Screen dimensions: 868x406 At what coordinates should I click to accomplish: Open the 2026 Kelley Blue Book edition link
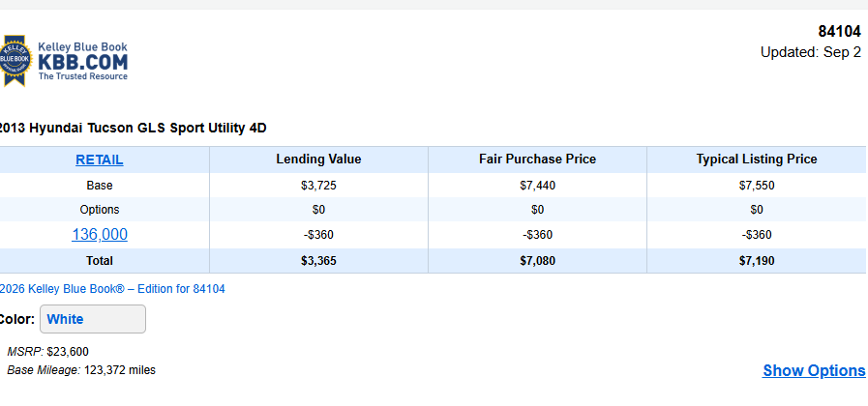coord(112,289)
